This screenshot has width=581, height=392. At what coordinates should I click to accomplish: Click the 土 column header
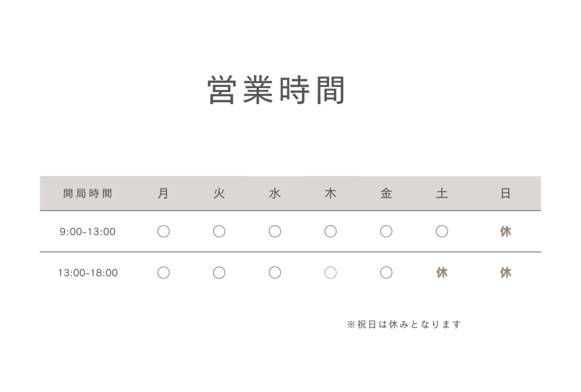(x=442, y=193)
